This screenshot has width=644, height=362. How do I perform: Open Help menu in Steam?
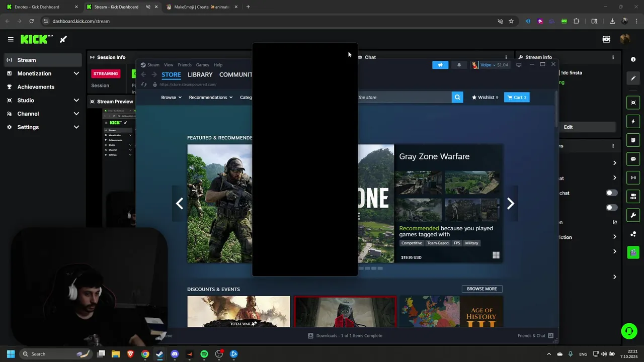(x=218, y=65)
